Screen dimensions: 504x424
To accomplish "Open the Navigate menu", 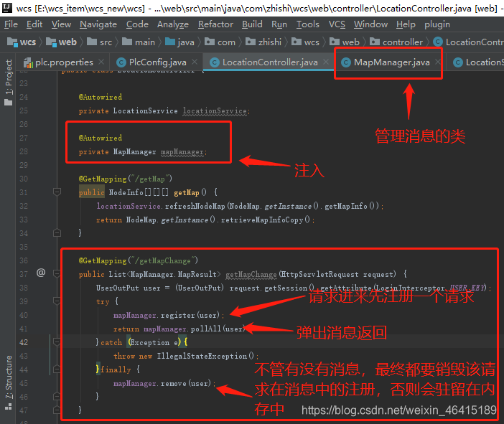I will 98,24.
